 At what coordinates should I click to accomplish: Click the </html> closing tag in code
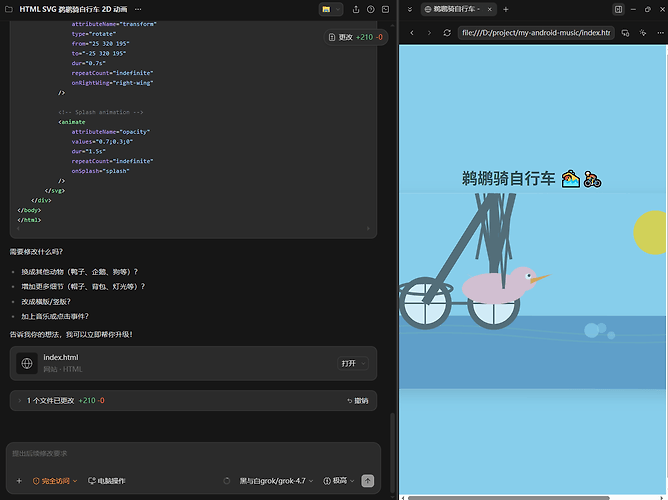(x=29, y=220)
